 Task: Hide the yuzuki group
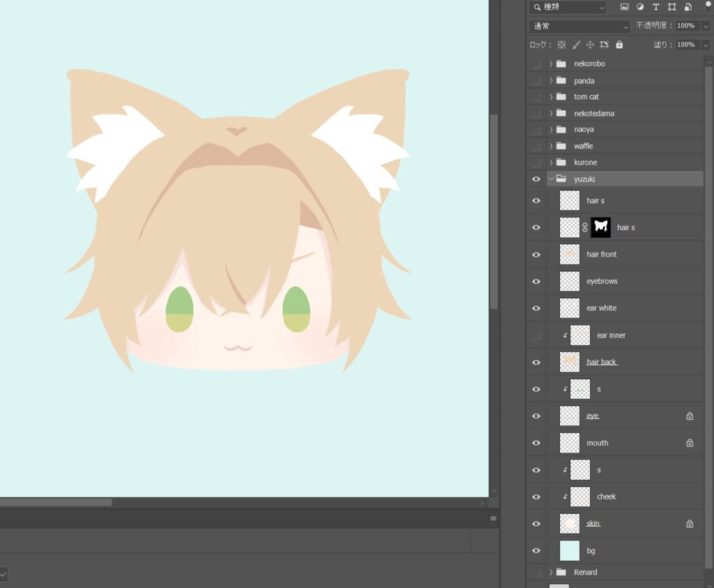535,179
